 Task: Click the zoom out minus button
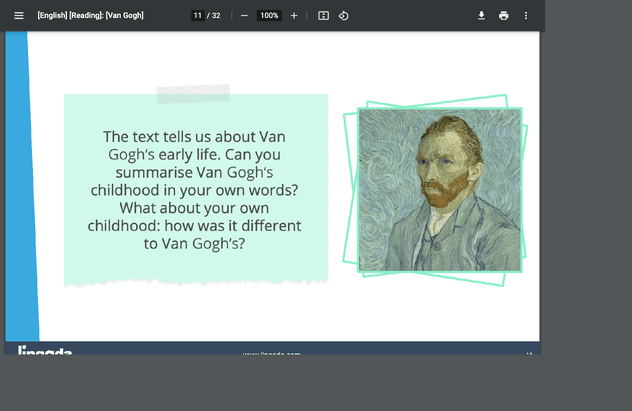click(244, 16)
